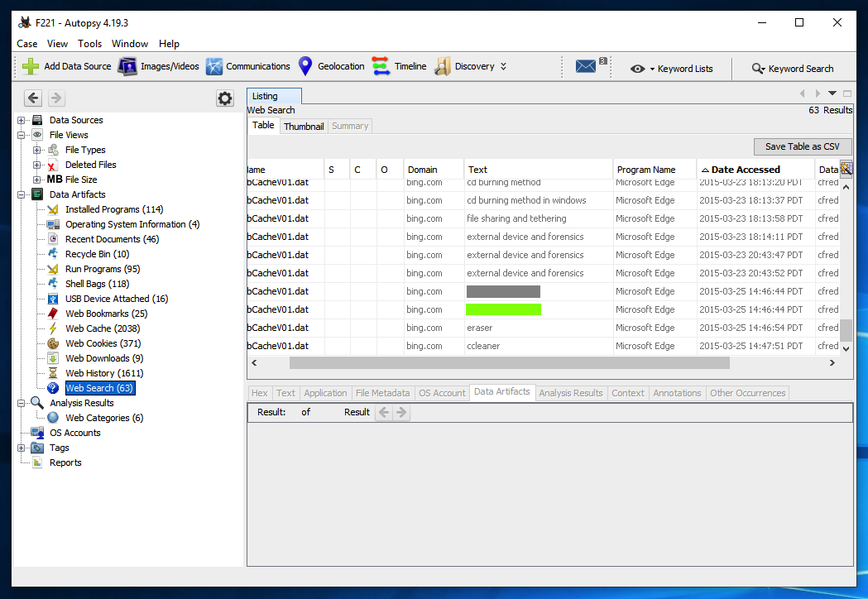The width and height of the screenshot is (868, 599).
Task: Open tree display options gear icon
Action: [x=225, y=98]
